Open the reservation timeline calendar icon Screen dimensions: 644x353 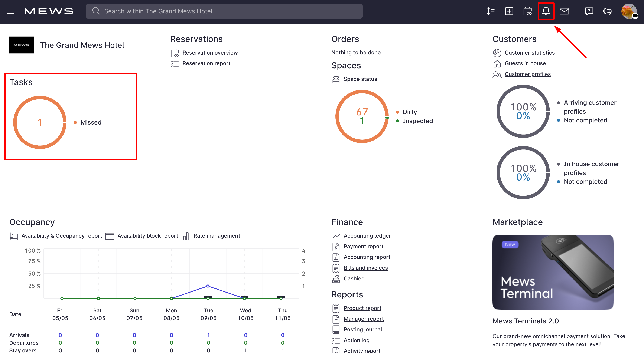pos(528,11)
